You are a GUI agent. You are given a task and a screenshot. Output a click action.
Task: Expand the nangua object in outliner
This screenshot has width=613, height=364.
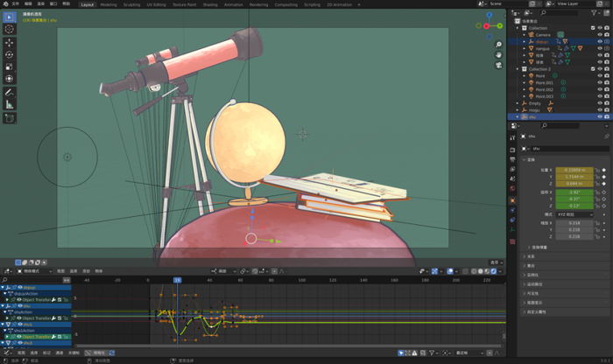[x=525, y=48]
